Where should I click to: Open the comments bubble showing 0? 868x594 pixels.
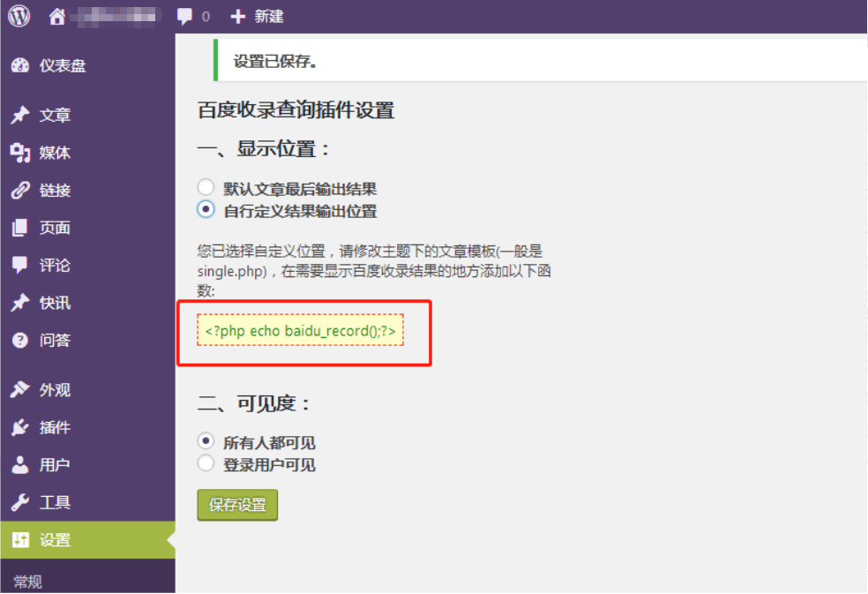click(x=194, y=15)
